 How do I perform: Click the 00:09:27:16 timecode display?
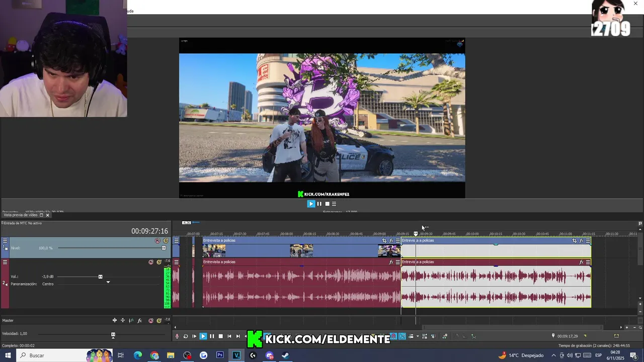(x=149, y=231)
